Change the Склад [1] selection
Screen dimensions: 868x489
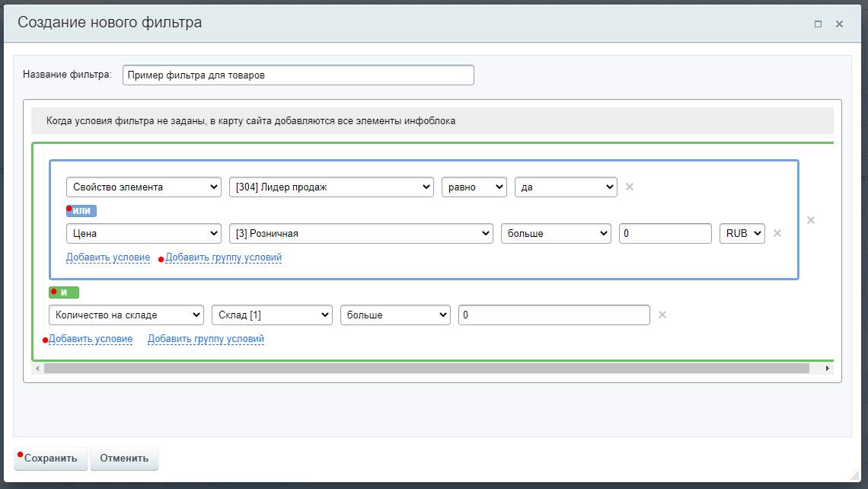pyautogui.click(x=272, y=315)
